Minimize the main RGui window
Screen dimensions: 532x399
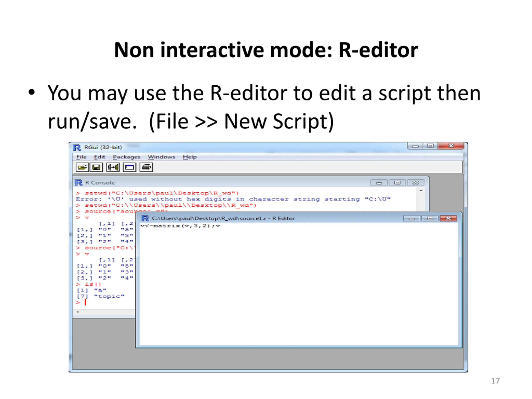(x=415, y=146)
